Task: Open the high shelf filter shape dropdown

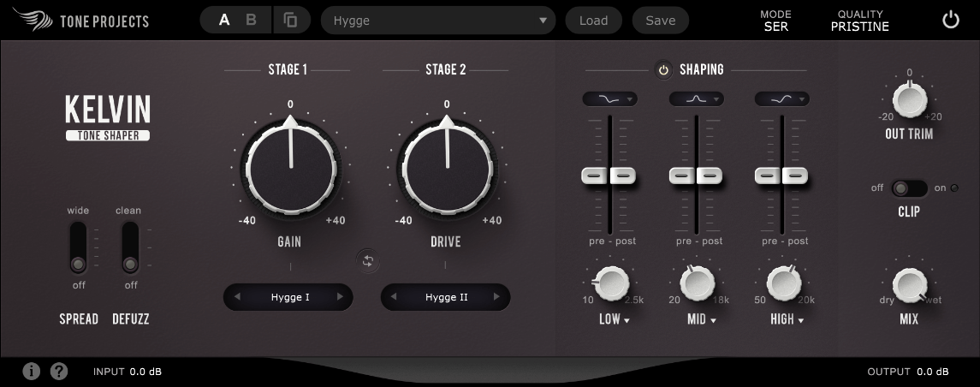Action: click(x=782, y=98)
